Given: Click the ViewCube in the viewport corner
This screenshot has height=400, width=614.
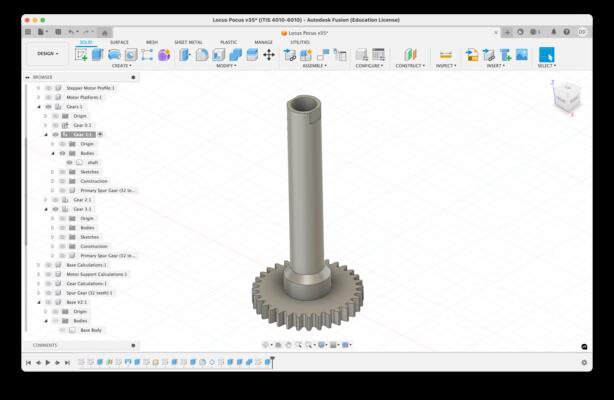Looking at the screenshot, I should (567, 97).
